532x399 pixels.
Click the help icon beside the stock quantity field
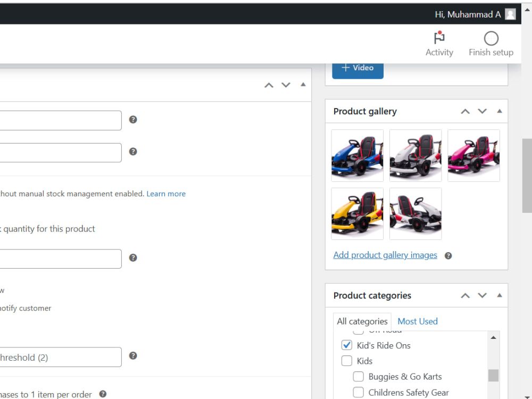[133, 257]
